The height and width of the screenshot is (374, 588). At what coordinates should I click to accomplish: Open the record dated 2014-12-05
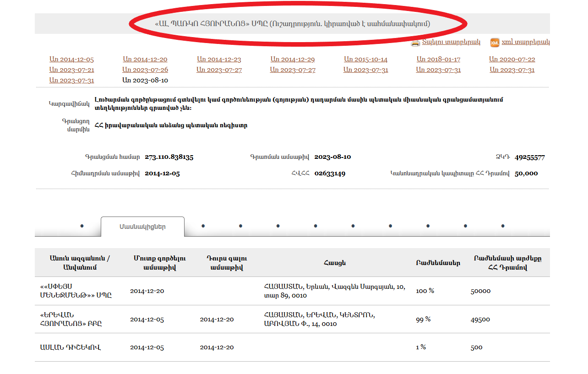pyautogui.click(x=71, y=60)
